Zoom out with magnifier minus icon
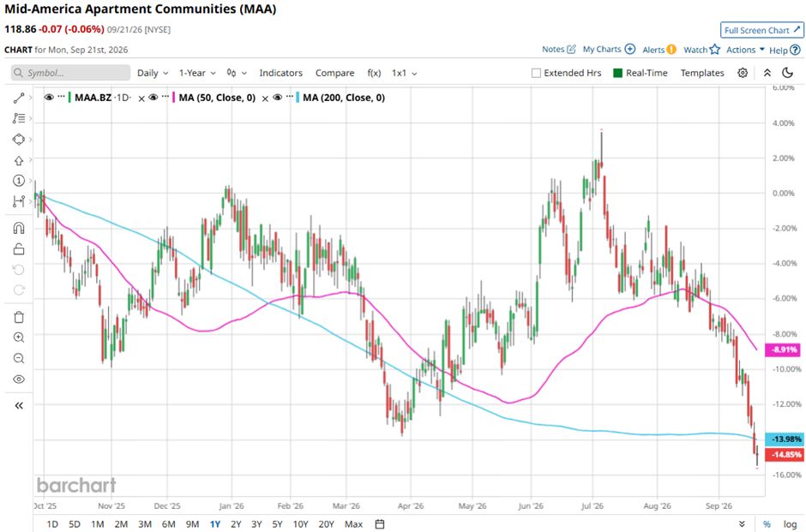 click(x=19, y=358)
